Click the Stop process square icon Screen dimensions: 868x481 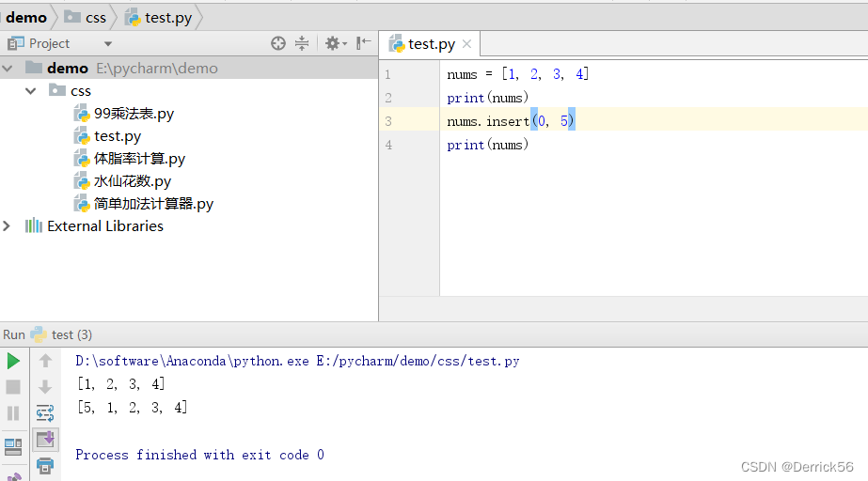tap(13, 387)
